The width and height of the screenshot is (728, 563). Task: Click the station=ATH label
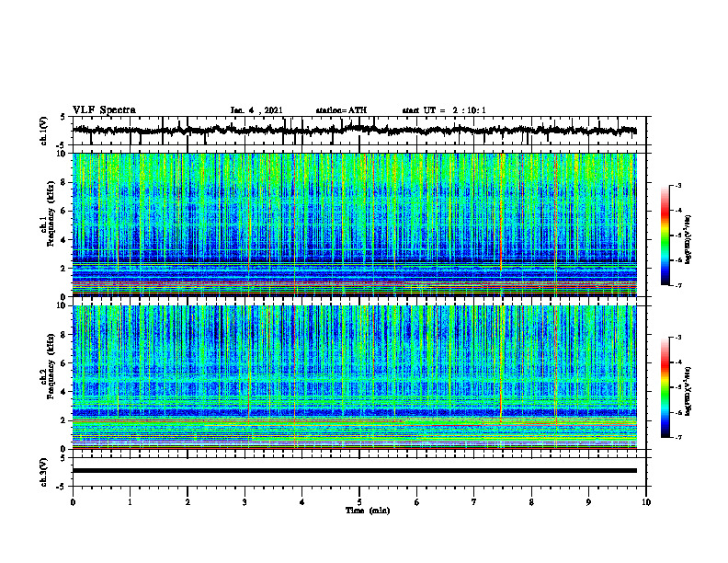(341, 110)
